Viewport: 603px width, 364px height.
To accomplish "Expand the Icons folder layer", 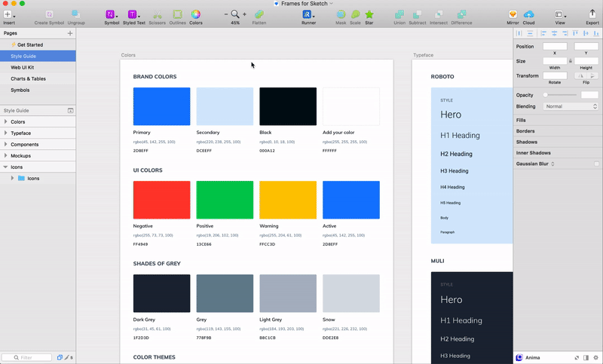I will point(12,179).
